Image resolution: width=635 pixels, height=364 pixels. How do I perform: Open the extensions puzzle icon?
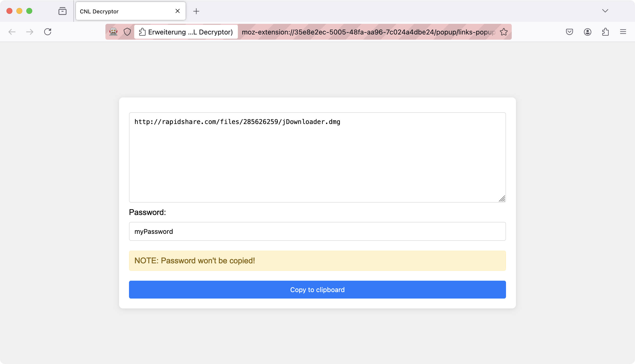[x=605, y=32]
